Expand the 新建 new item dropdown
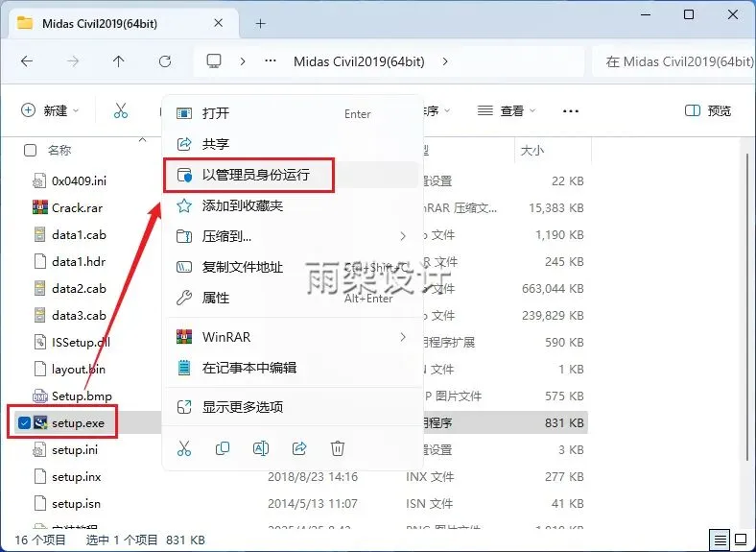 [50, 111]
